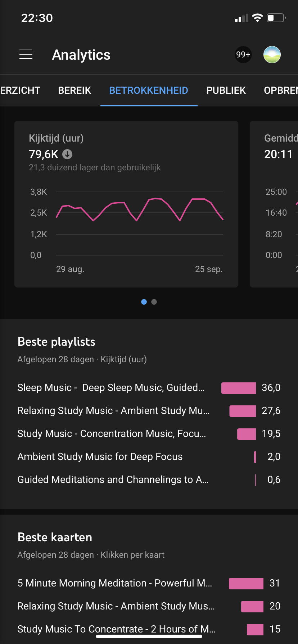
Task: Tap the battery status icon
Action: (x=276, y=18)
